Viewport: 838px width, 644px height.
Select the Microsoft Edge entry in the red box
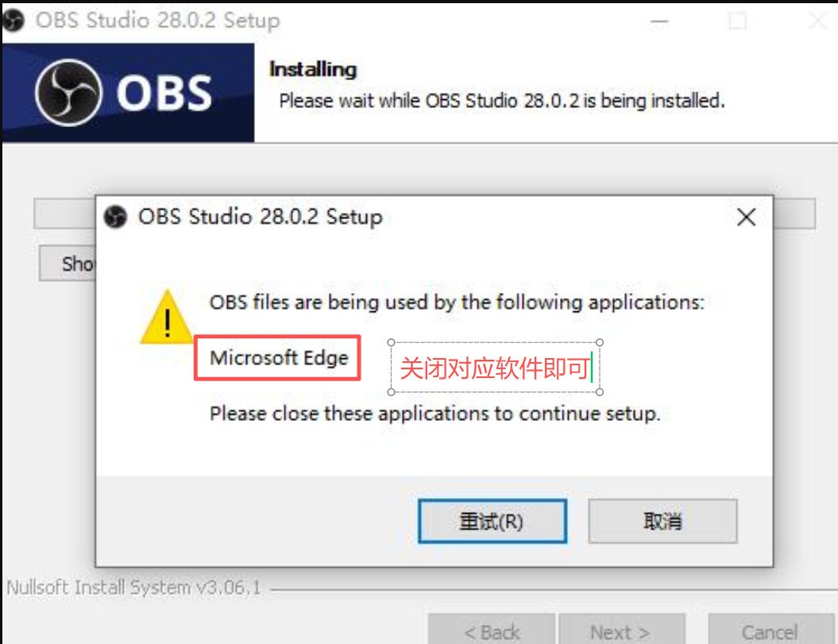click(x=279, y=358)
